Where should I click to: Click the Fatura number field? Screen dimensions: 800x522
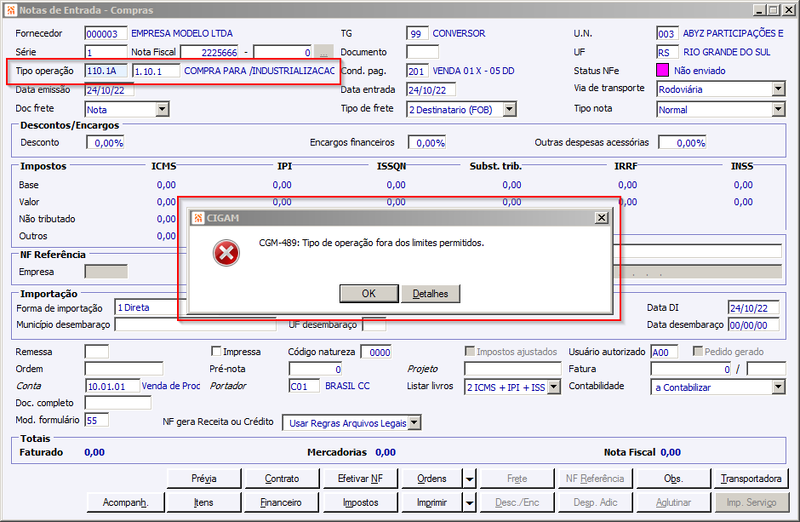click(x=691, y=368)
